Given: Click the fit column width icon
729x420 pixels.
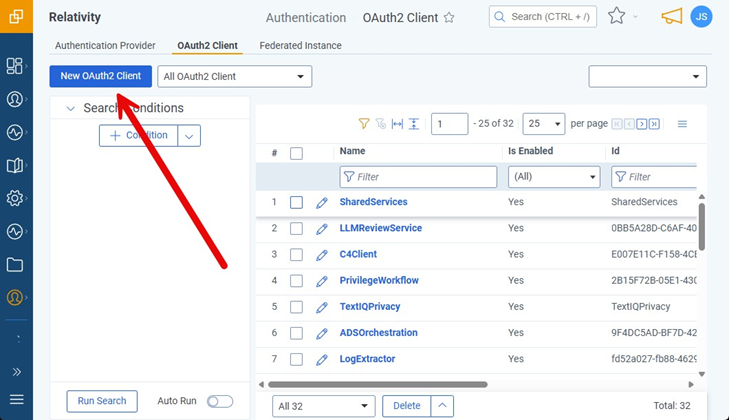Looking at the screenshot, I should pos(398,124).
